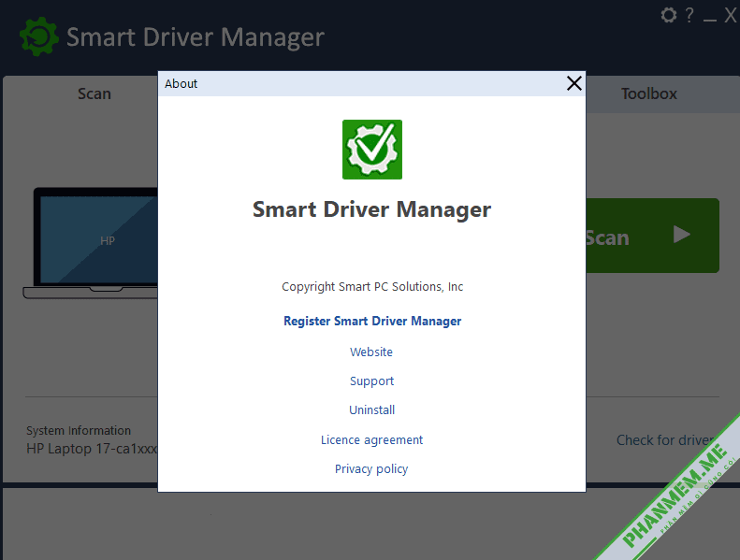Image resolution: width=740 pixels, height=560 pixels.
Task: Click the play arrow on Scan button
Action: pyautogui.click(x=681, y=235)
